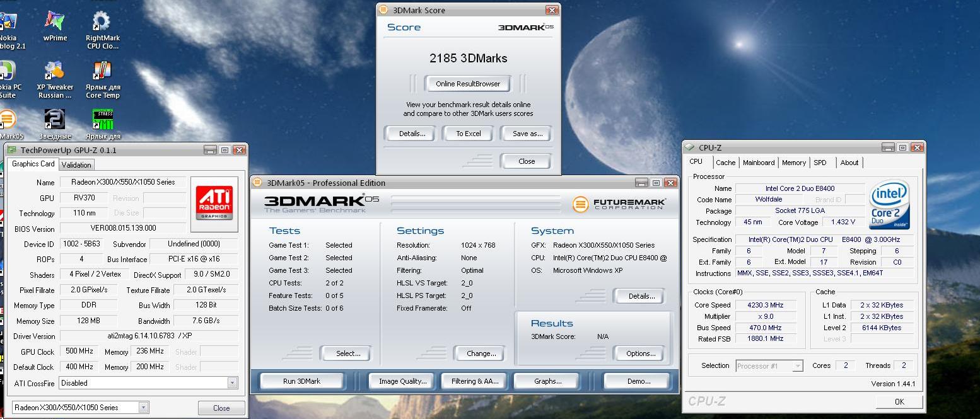Screen dimensions: 980x419
Task: Switch to GPU-Z Validation tab
Action: click(x=77, y=165)
